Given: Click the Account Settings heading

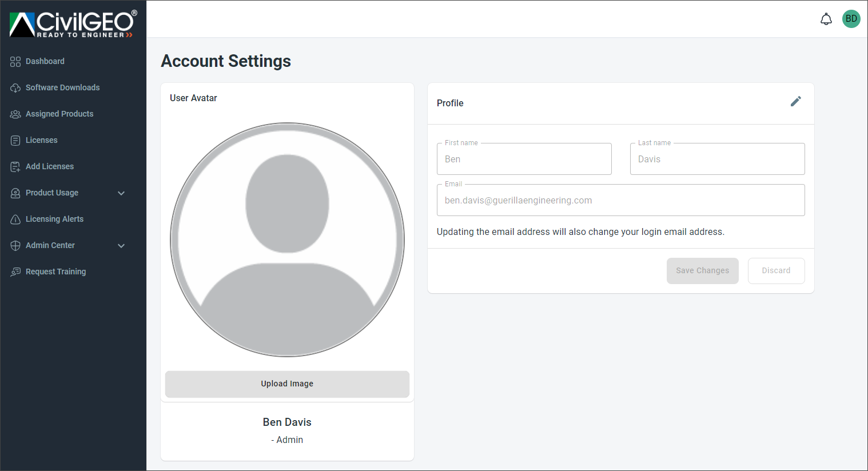Looking at the screenshot, I should click(x=226, y=61).
